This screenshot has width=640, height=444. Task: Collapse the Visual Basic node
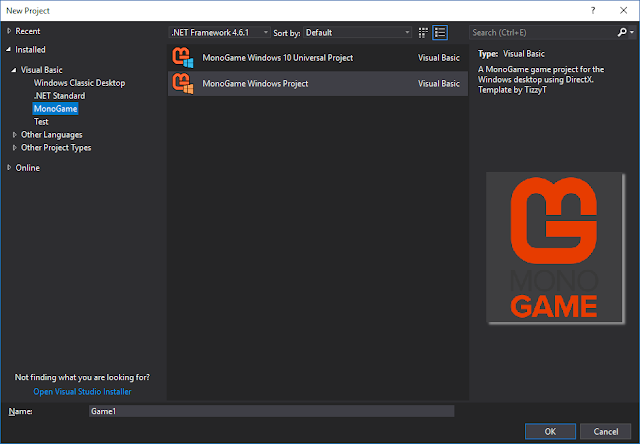(x=14, y=70)
